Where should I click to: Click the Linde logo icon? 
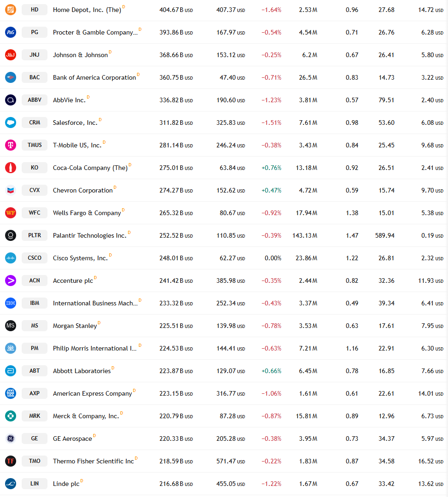[11, 484]
